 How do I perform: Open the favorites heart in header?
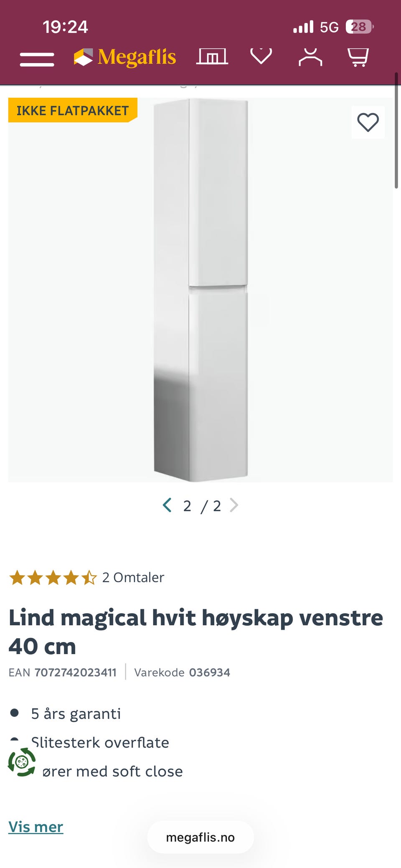pos(261,56)
